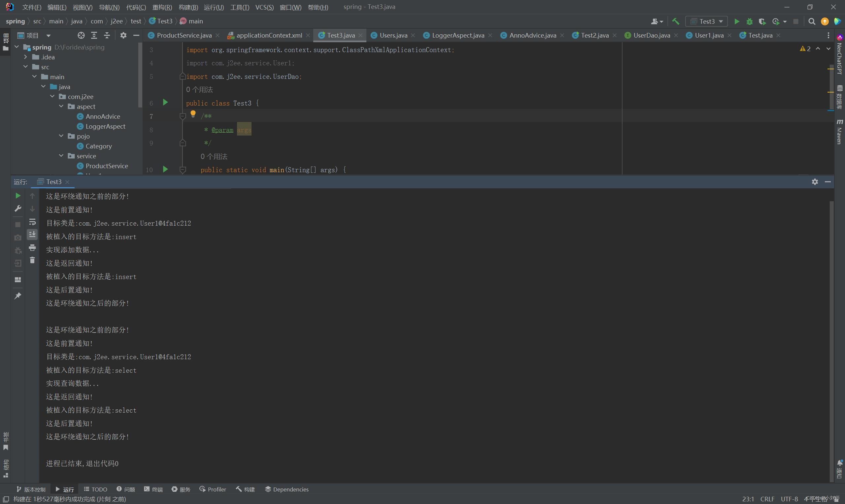Viewport: 845px width, 504px height.
Task: Open the profiler run options dropdown arrow
Action: pos(785,21)
